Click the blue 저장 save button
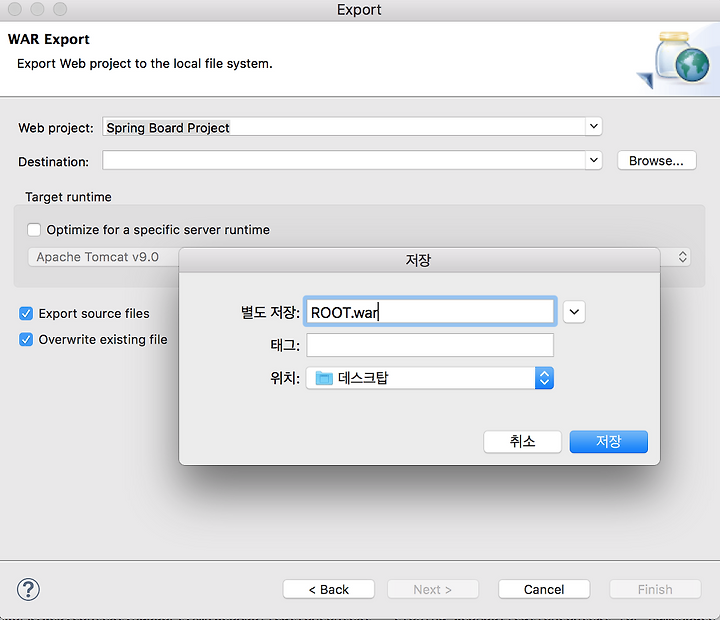The image size is (720, 620). click(608, 442)
